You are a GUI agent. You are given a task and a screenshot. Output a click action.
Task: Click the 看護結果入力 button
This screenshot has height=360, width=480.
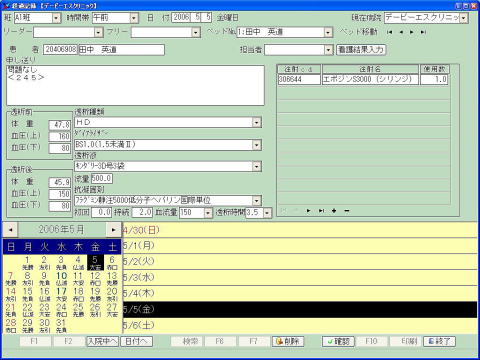pyautogui.click(x=361, y=50)
